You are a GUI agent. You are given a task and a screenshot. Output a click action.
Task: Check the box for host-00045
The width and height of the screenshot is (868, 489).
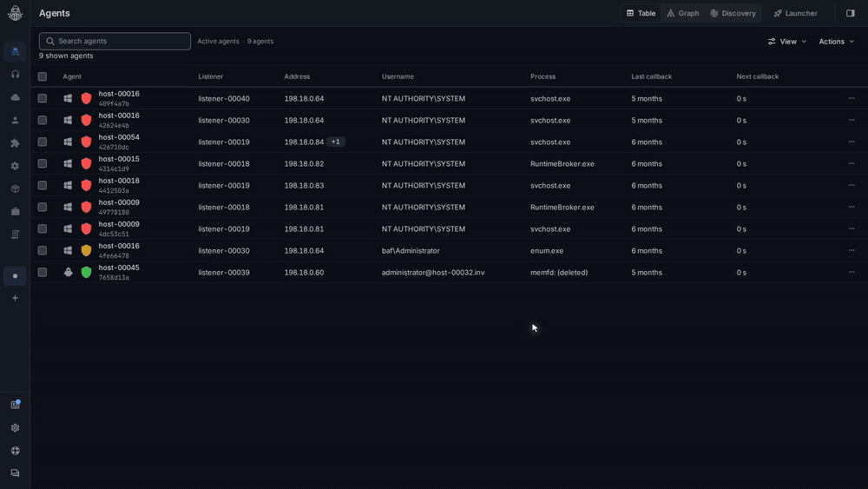coord(42,272)
